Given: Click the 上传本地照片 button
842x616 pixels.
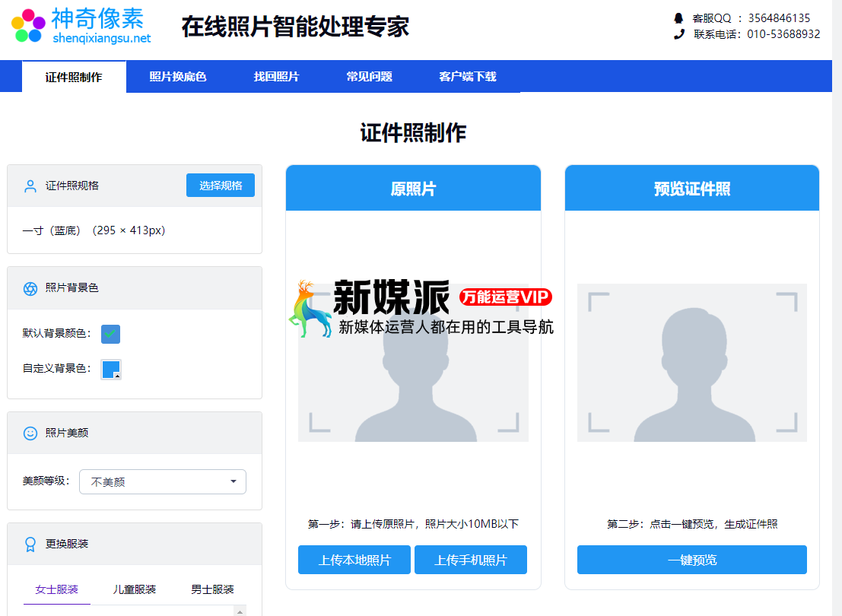Looking at the screenshot, I should pos(354,560).
